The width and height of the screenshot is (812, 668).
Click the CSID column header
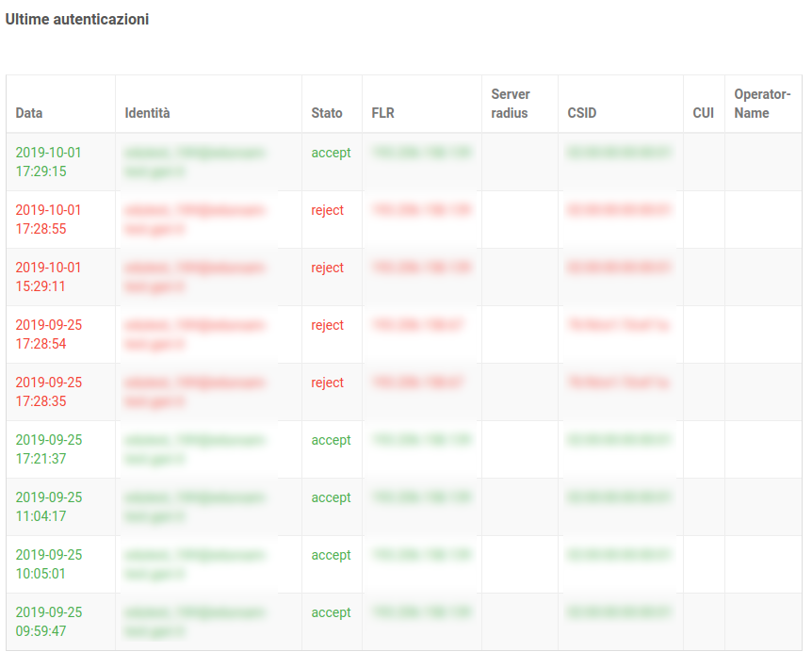tap(582, 113)
